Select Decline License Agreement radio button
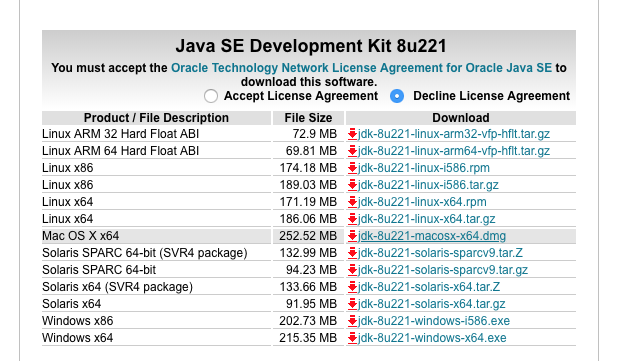Screen dimensions: 641x361 [397, 96]
